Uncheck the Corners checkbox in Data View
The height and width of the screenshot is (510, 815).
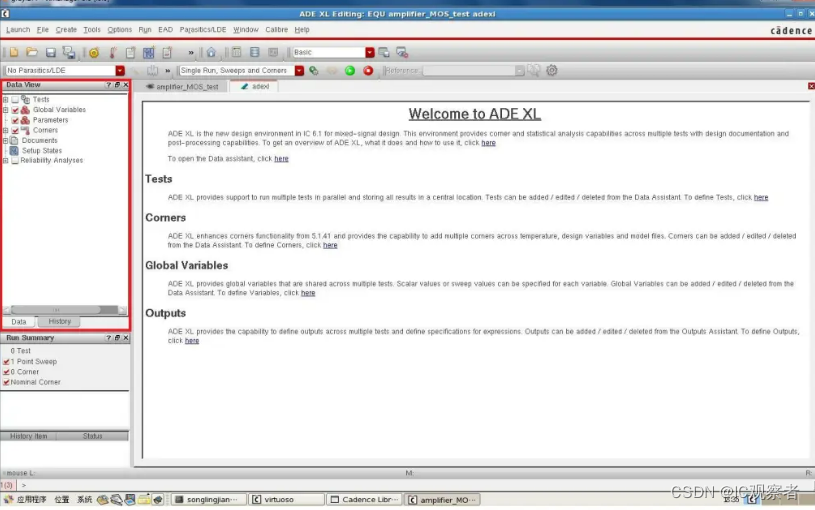coord(15,130)
